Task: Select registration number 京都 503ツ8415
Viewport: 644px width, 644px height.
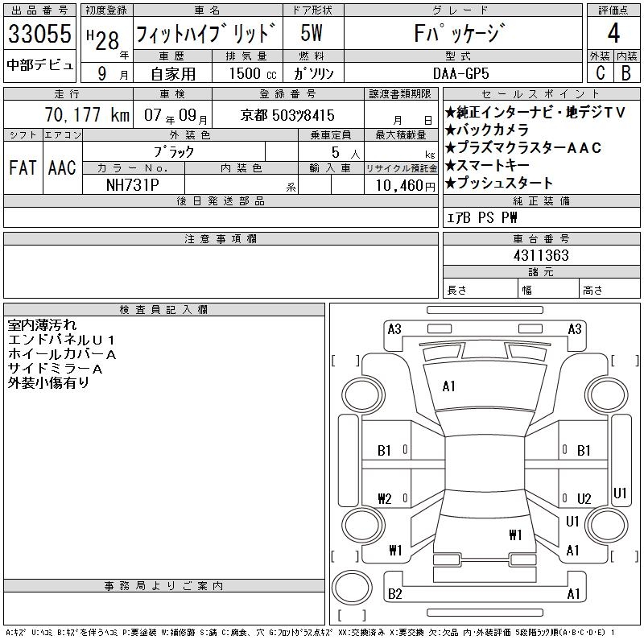Action: (287, 115)
